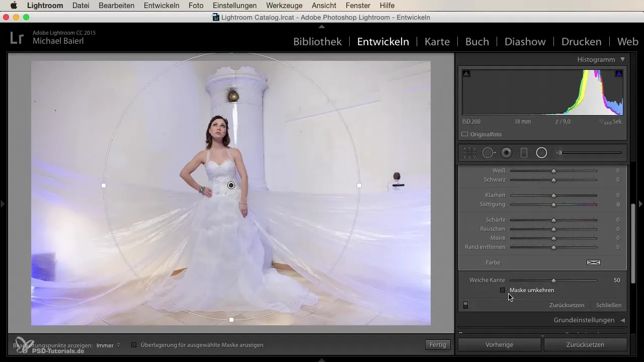Screen dimensions: 644x362
Task: Click the large Zurücksetzen button at bottom
Action: click(x=585, y=345)
